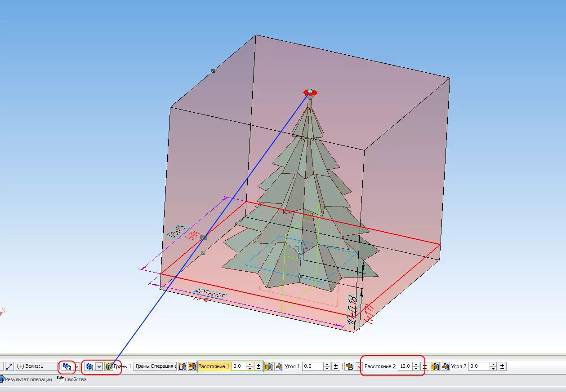Open the Свойства tab
Viewport: 566px width, 392px height.
tap(72, 379)
